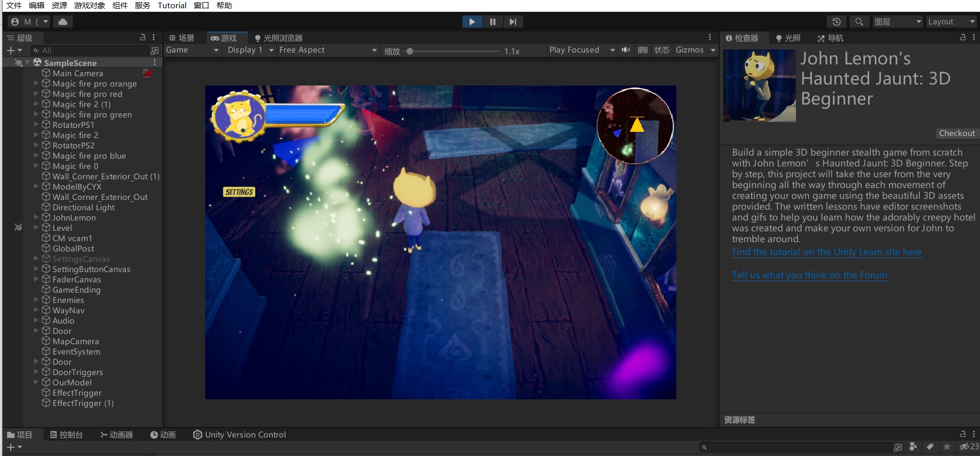
Task: Open the 光照浏览器 Light Explorer tab
Action: point(278,38)
